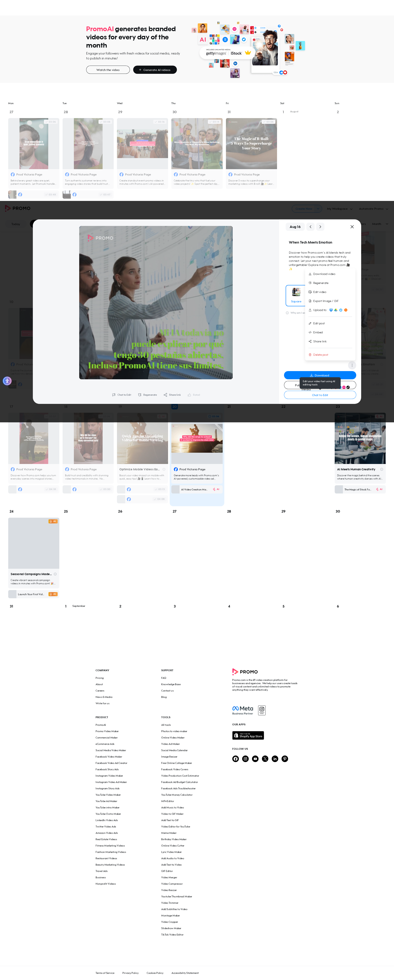
Task: Open the 'Seasonal Campaigns Made' post card
Action: 33,553
